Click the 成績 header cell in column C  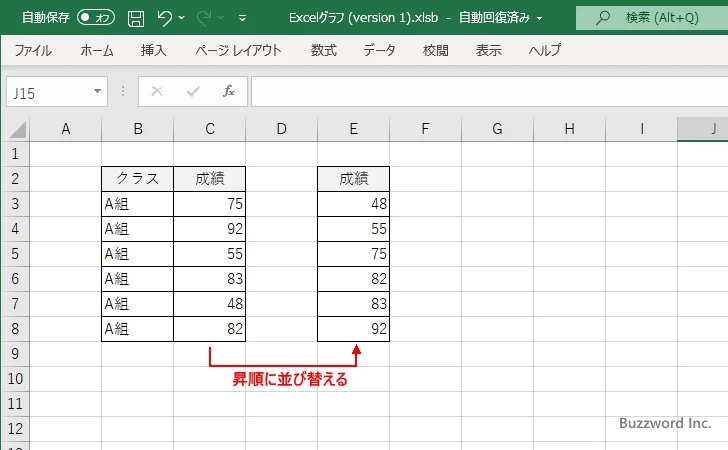(x=209, y=179)
